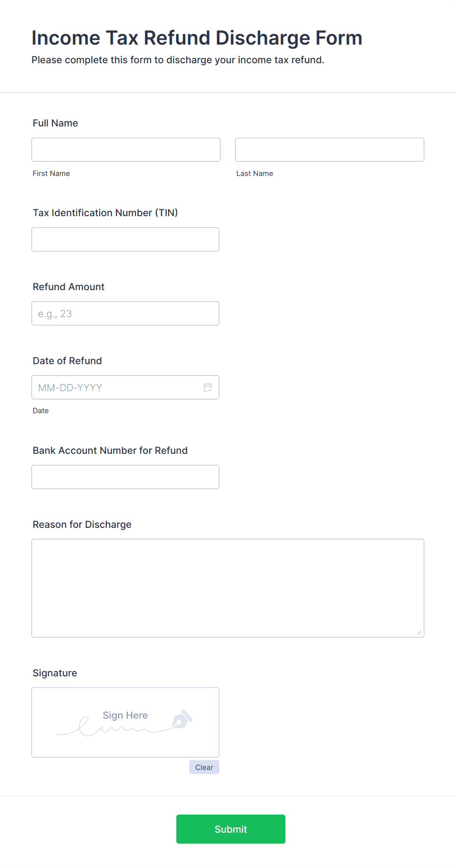Click the Signature label
This screenshot has width=456, height=868.
click(x=55, y=673)
